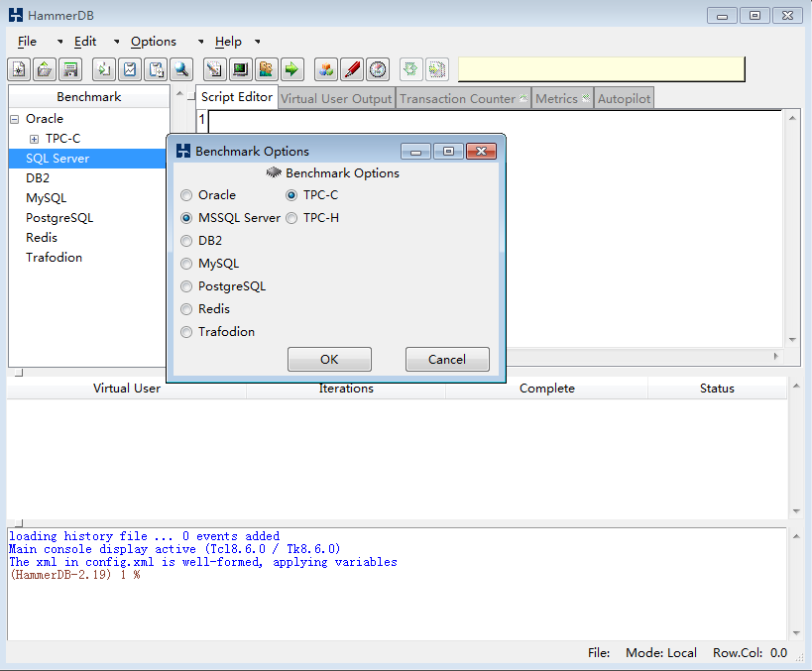Click Cancel in Benchmark Options dialog
Image resolution: width=812 pixels, height=671 pixels.
[x=447, y=360]
